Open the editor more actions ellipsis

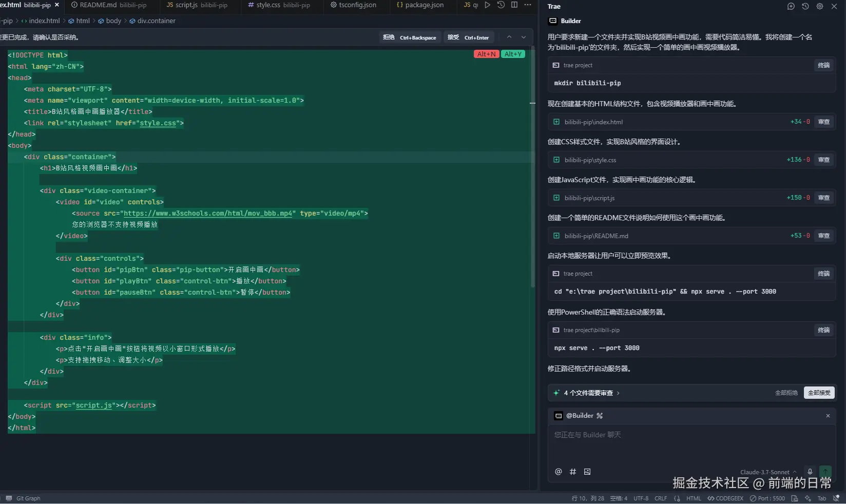coord(528,5)
